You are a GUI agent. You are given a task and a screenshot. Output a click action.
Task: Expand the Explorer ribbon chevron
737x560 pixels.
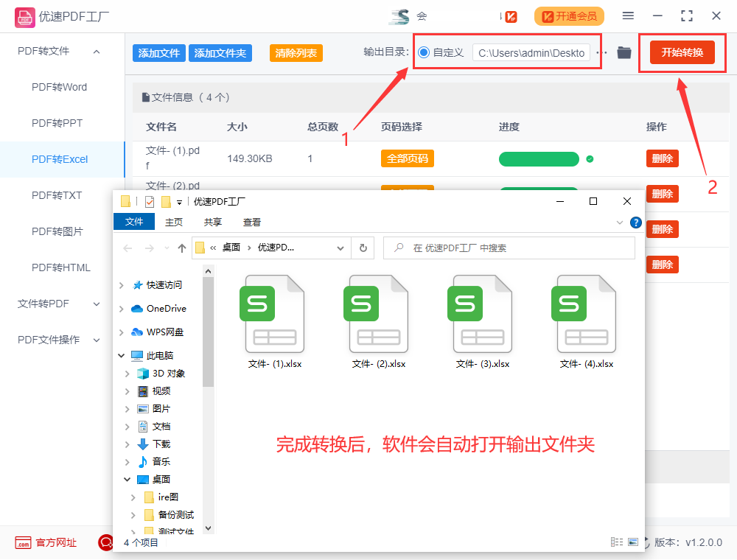coord(620,223)
